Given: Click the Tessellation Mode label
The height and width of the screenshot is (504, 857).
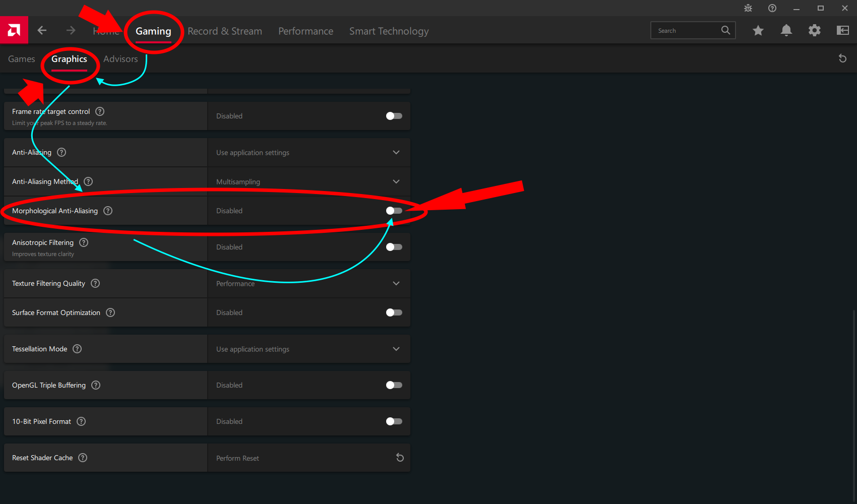Looking at the screenshot, I should (x=39, y=349).
